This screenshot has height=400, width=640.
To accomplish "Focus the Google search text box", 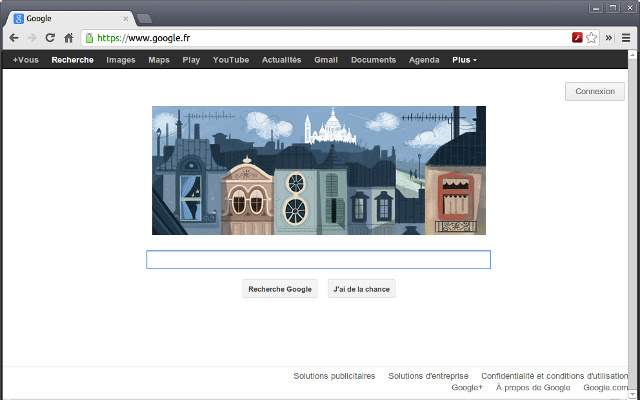I will 318,260.
